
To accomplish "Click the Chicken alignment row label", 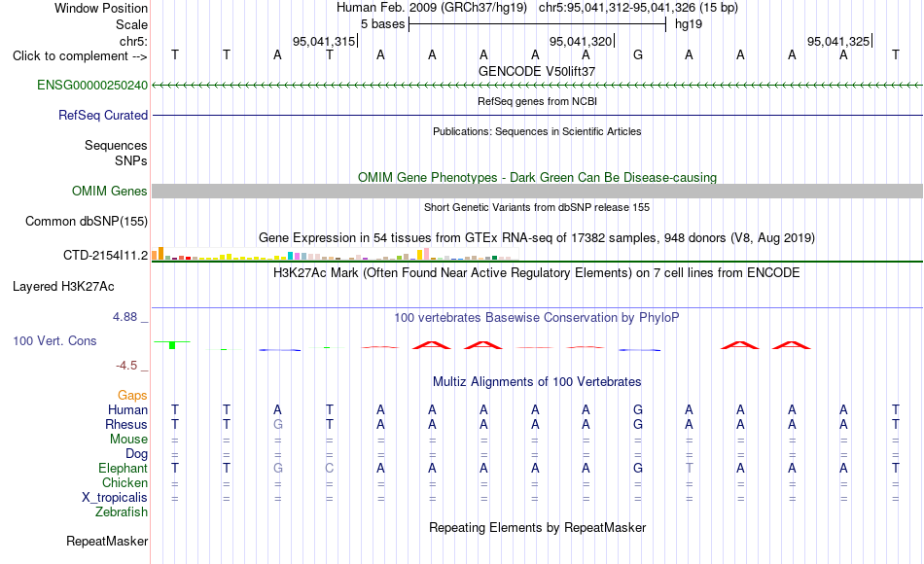I will pos(124,482).
